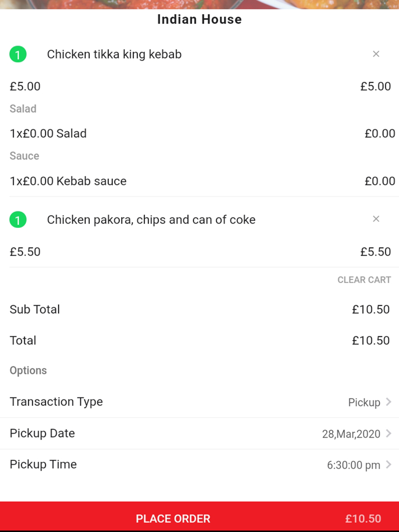
Task: Change the Pickup transaction type value
Action: [364, 402]
